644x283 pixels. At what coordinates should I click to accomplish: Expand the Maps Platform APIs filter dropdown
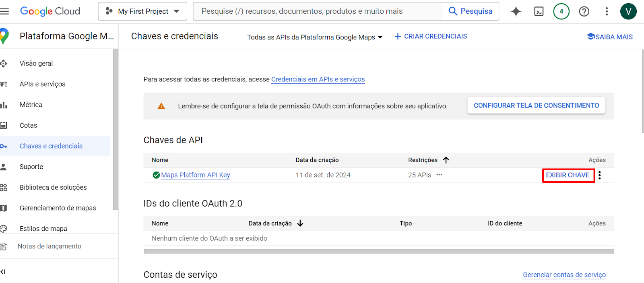(x=315, y=37)
